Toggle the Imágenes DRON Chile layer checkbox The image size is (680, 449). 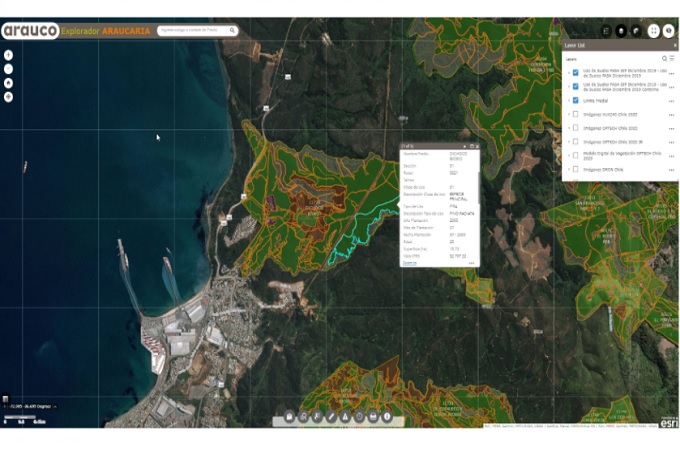(x=575, y=170)
